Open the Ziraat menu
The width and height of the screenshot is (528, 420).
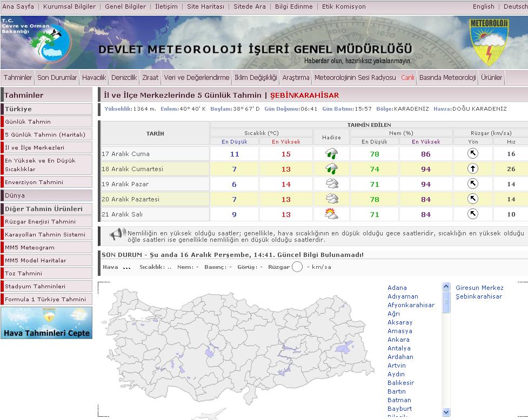tap(150, 78)
